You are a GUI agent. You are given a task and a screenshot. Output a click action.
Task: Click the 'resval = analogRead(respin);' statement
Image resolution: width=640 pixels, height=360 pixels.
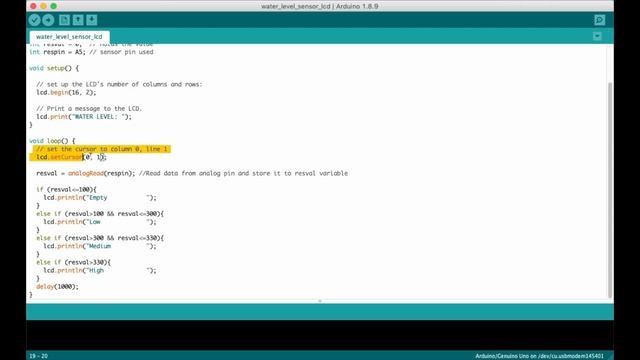86,173
